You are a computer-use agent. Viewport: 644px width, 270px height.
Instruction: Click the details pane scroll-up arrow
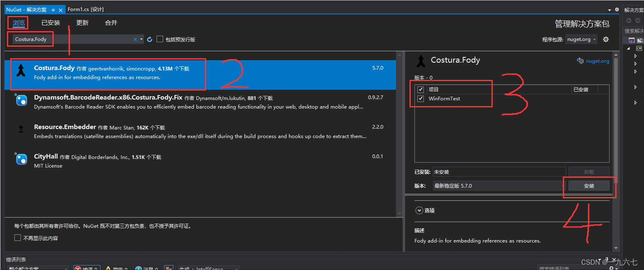pos(616,54)
